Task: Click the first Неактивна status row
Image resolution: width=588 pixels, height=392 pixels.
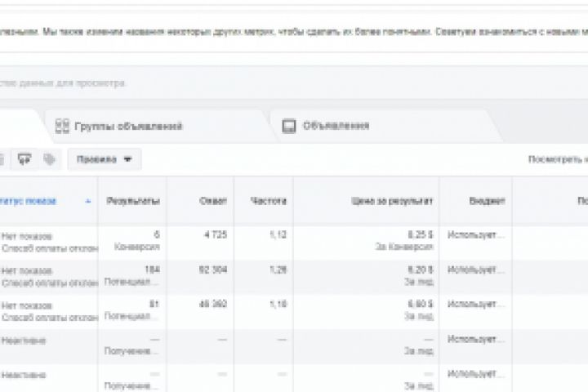Action: tap(24, 340)
